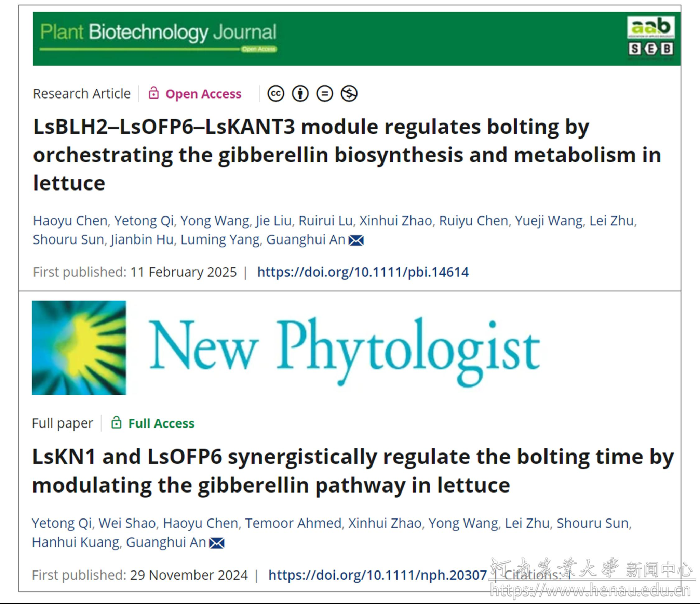
Task: Open author Shouru Sun in the first article
Action: (x=68, y=240)
